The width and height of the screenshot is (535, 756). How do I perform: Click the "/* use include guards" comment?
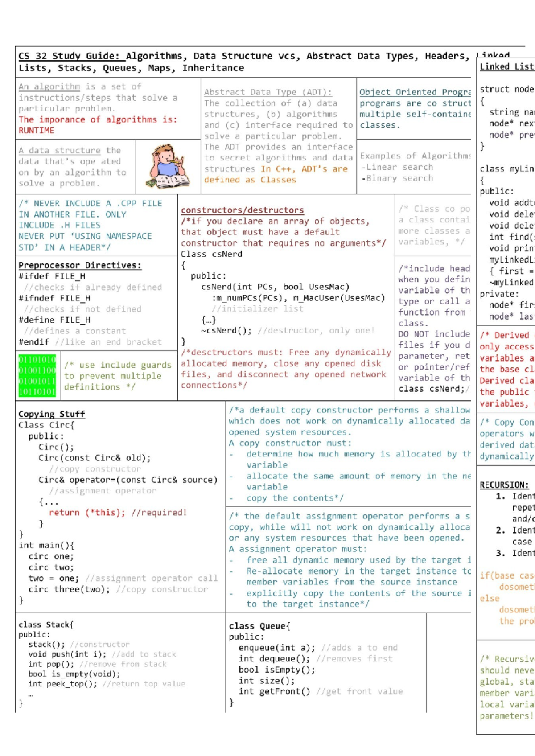pos(118,365)
